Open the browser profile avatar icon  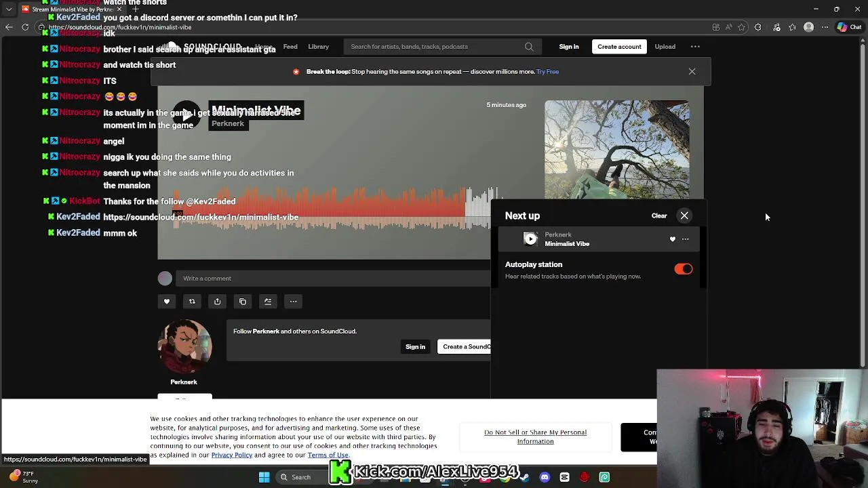(x=808, y=27)
